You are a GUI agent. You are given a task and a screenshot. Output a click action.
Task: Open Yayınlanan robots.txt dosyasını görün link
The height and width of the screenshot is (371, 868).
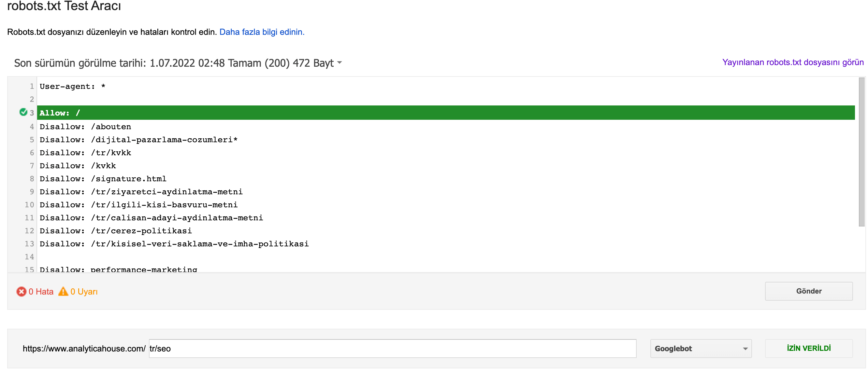[793, 62]
